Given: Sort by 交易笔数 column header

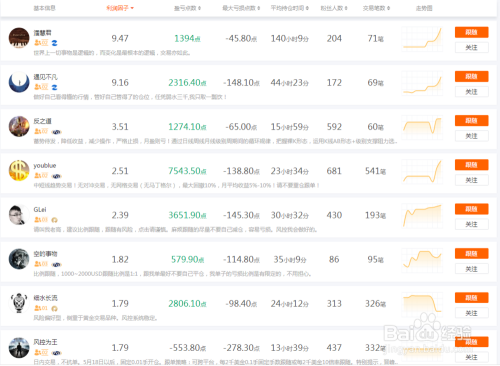Looking at the screenshot, I should 376,8.
